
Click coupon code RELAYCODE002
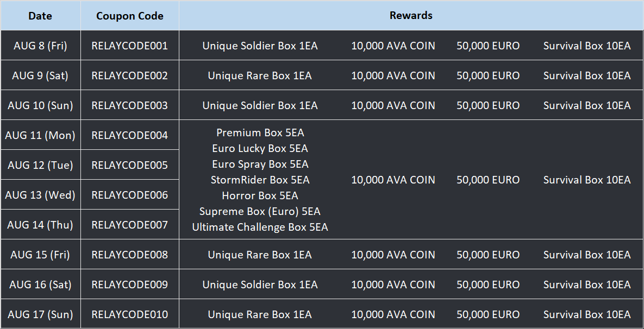pyautogui.click(x=130, y=75)
